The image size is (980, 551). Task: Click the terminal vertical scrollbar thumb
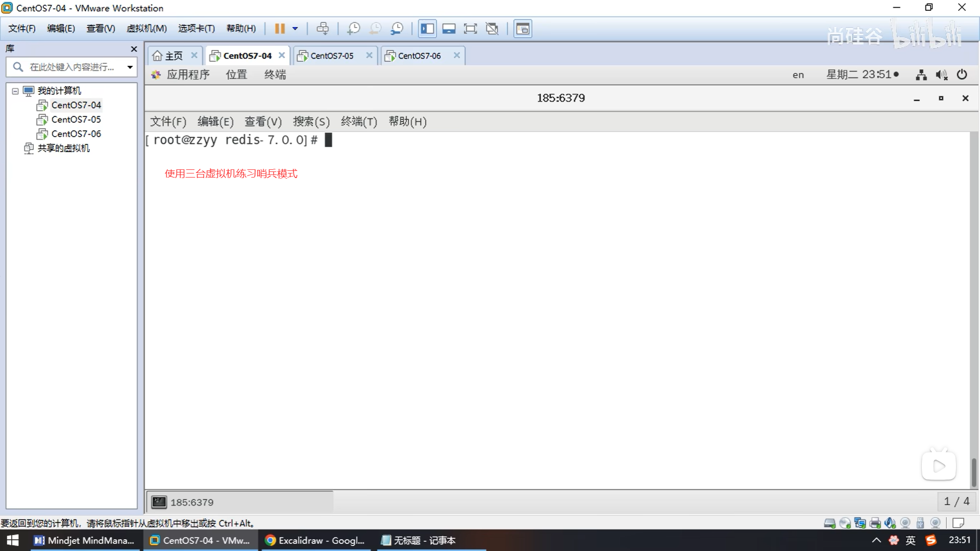coord(974,472)
